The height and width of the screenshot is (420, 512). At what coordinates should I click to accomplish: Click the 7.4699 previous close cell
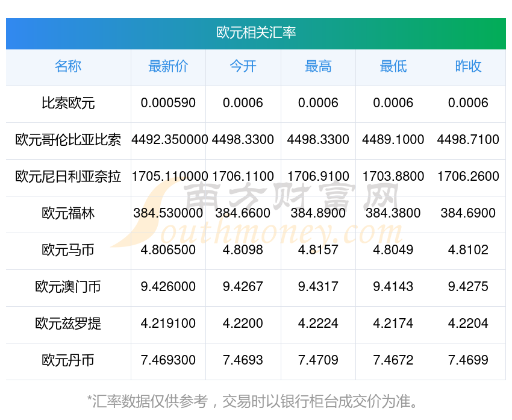[468, 360]
